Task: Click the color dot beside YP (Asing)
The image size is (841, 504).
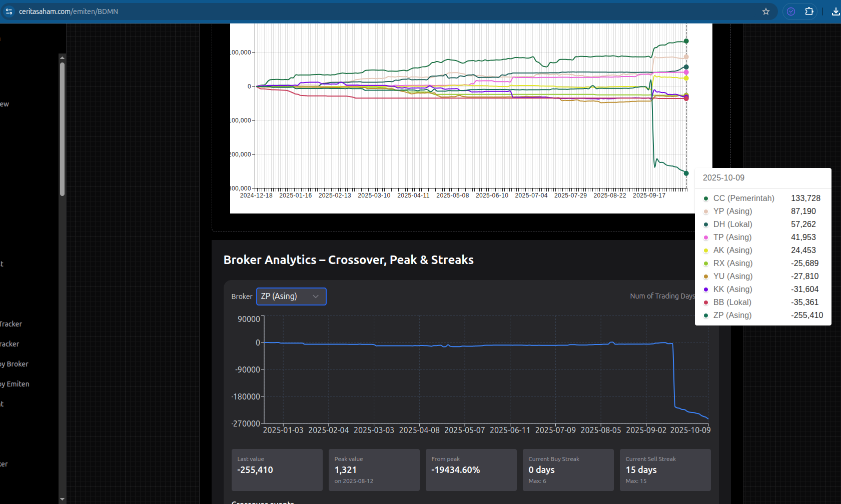Action: (x=705, y=211)
